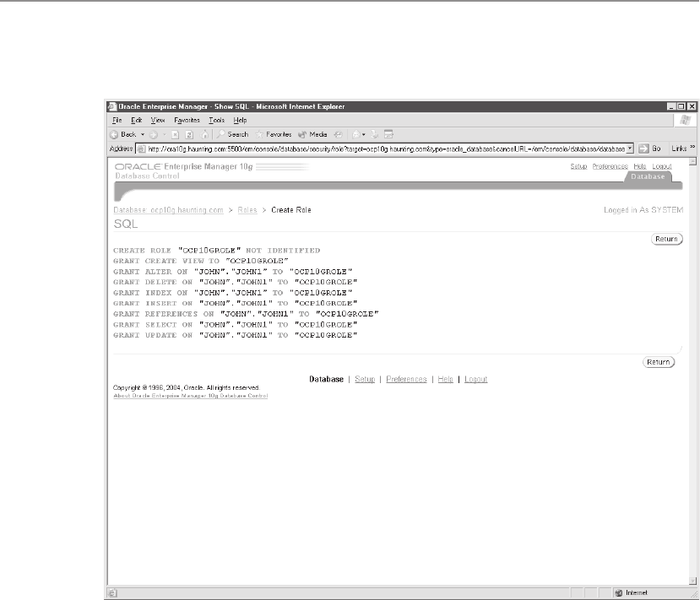
Task: Click the top Logout link
Action: [662, 166]
